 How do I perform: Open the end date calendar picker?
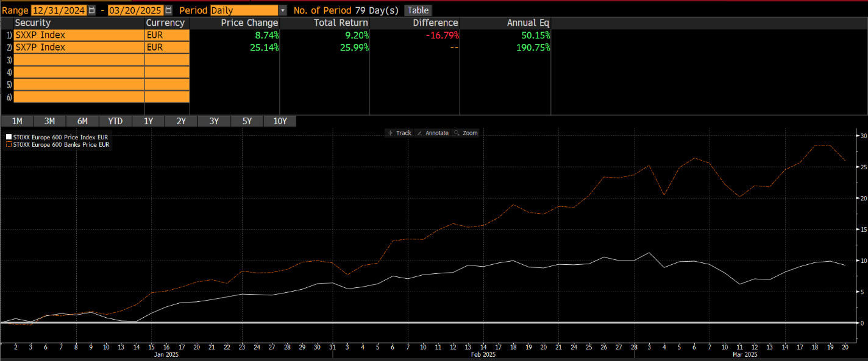point(168,10)
